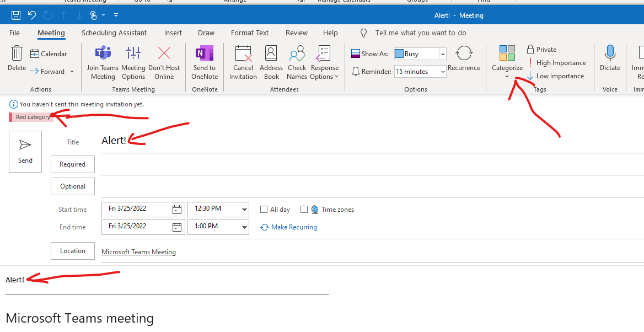Cancel the meeting invitation
Screen dimensions: 644x332
(243, 62)
